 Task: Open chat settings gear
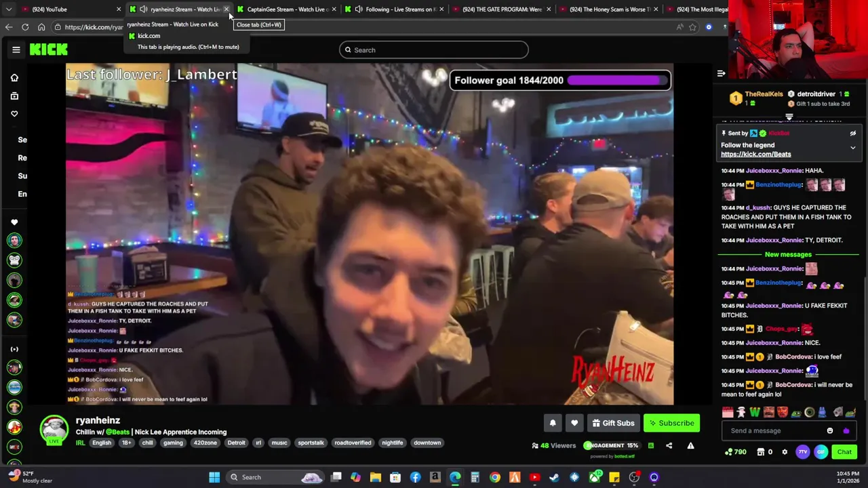coord(785,452)
